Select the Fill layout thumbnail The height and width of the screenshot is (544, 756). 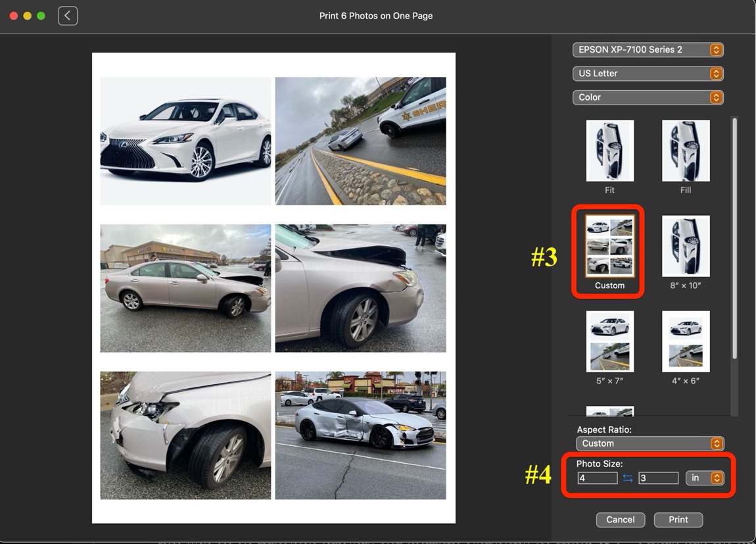[x=686, y=151]
